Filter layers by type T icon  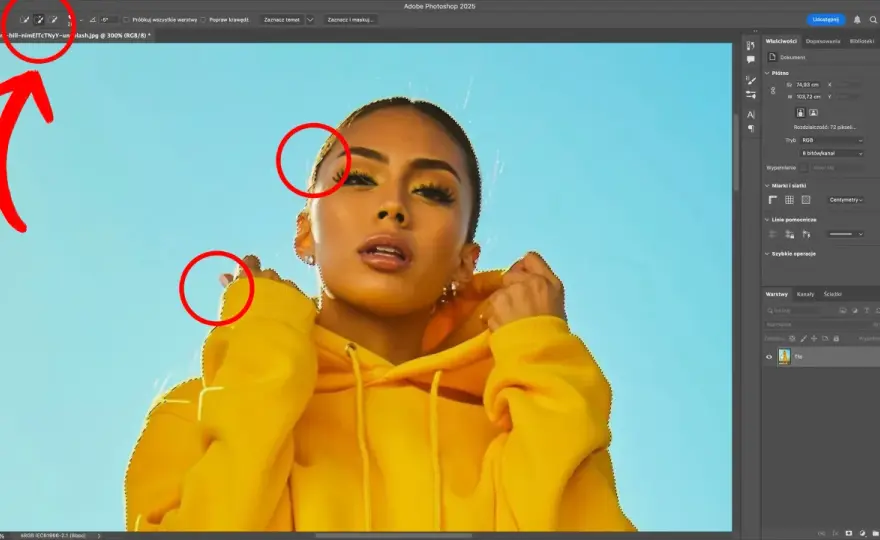pyautogui.click(x=867, y=310)
